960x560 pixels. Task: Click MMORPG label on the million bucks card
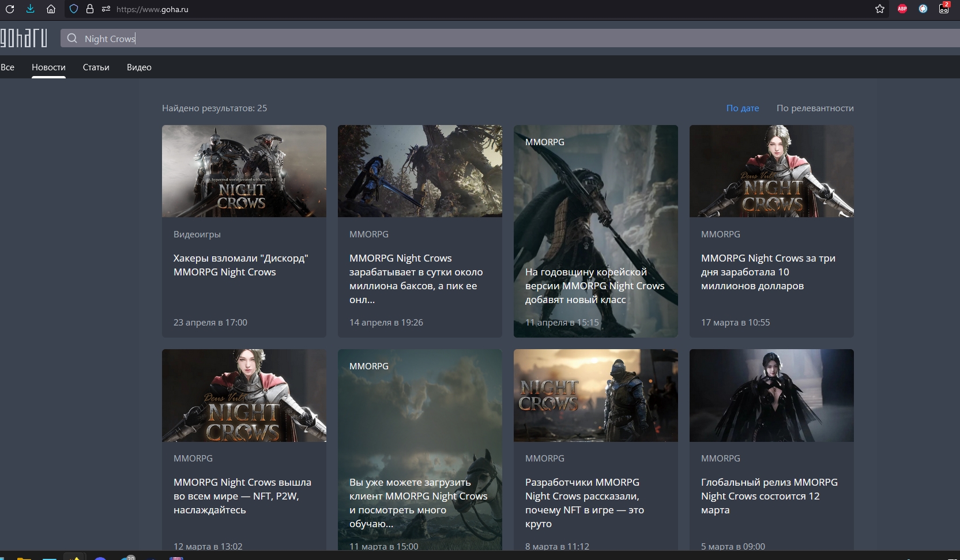point(369,234)
